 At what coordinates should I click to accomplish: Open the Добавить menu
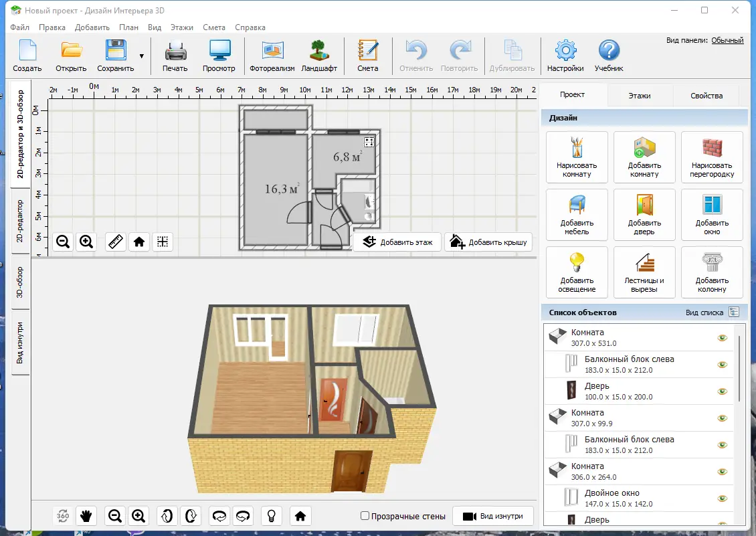pyautogui.click(x=92, y=27)
